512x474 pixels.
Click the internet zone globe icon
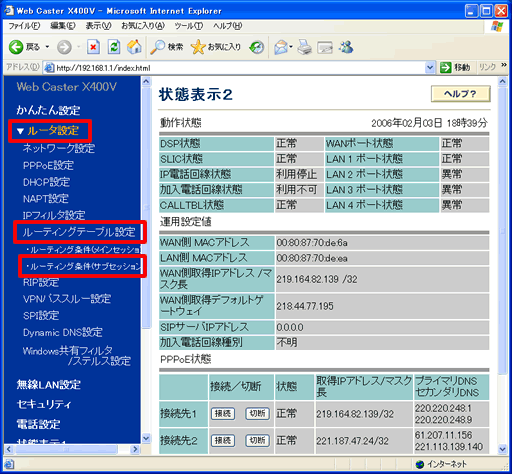point(420,464)
